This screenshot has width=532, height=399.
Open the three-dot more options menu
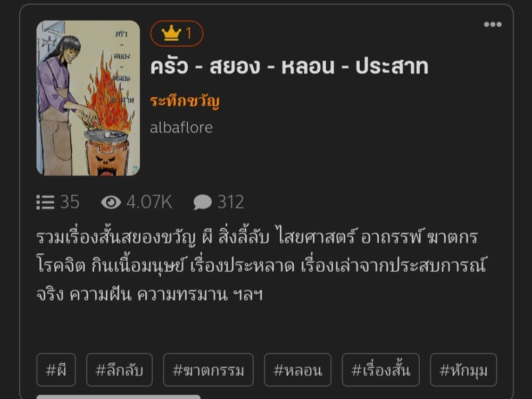[x=493, y=24]
